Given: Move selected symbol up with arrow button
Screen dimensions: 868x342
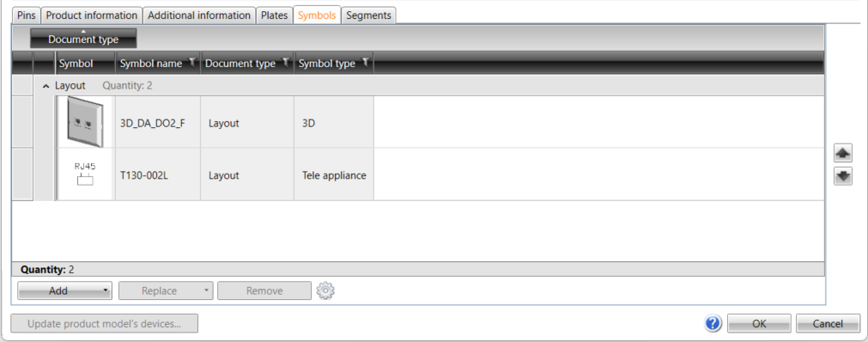Looking at the screenshot, I should click(842, 154).
